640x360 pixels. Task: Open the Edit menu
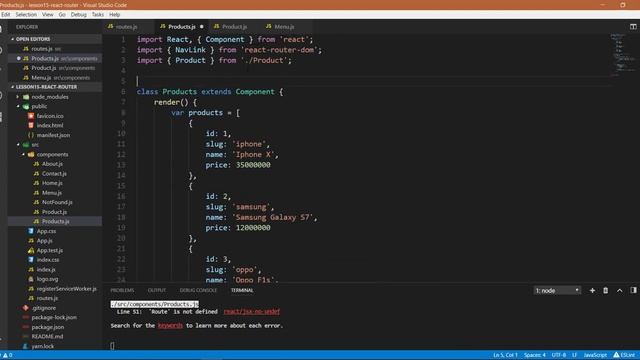tap(5, 14)
